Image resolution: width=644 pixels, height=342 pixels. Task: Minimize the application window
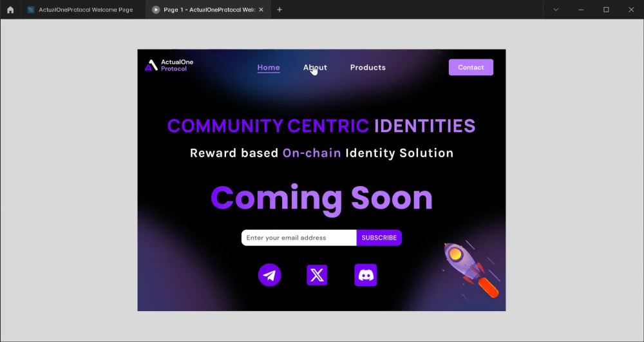[x=581, y=10]
